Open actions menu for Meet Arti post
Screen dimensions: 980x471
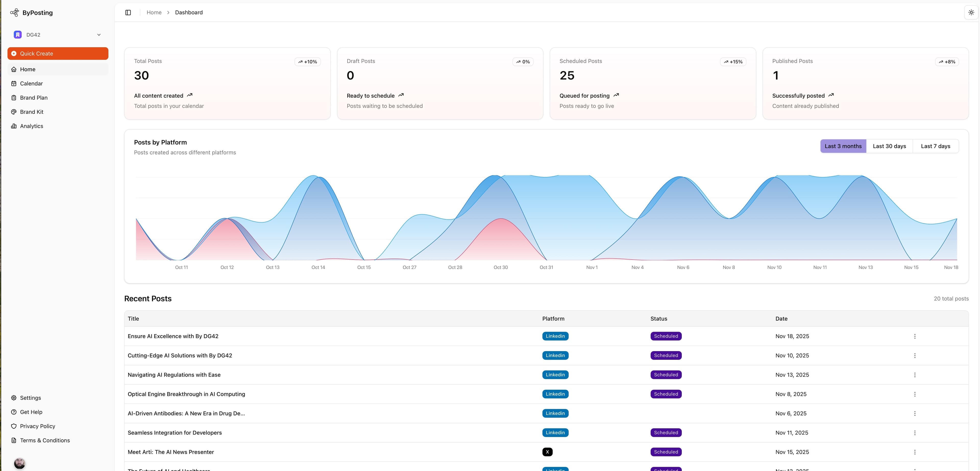click(x=915, y=452)
